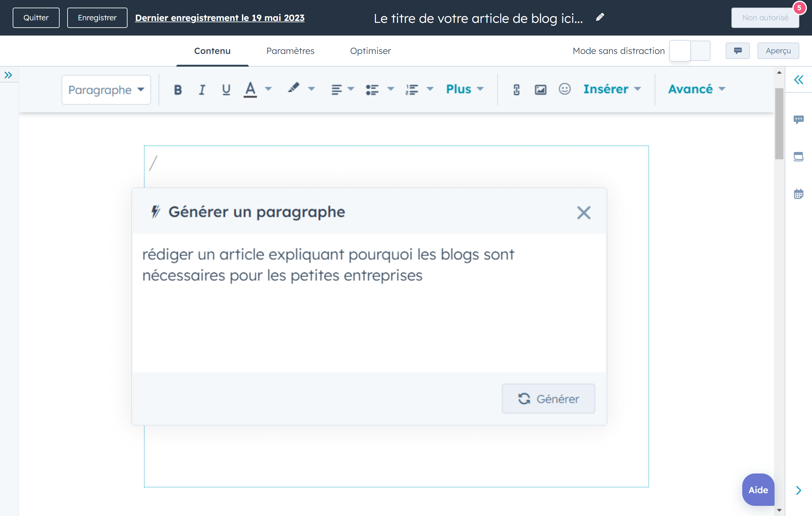Open the device preview icon in right sidebar

pos(798,156)
